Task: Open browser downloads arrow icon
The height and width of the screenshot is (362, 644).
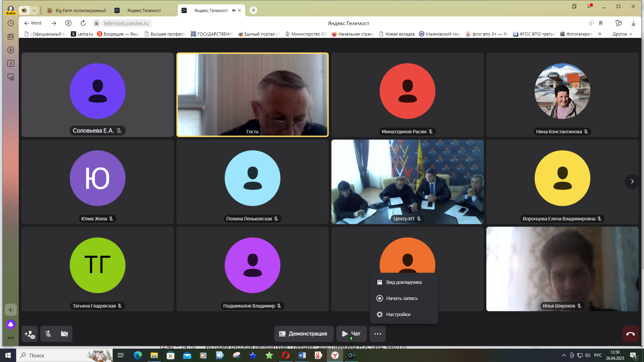Action: 633,23
